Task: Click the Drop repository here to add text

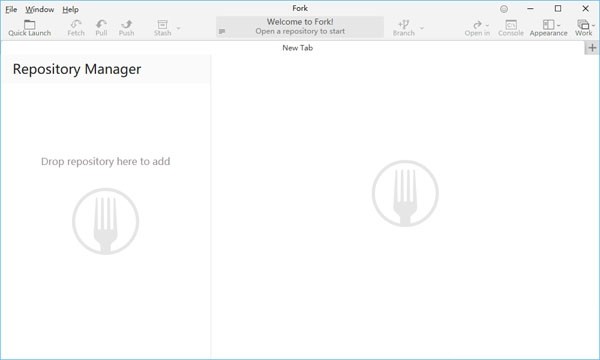Action: point(106,161)
